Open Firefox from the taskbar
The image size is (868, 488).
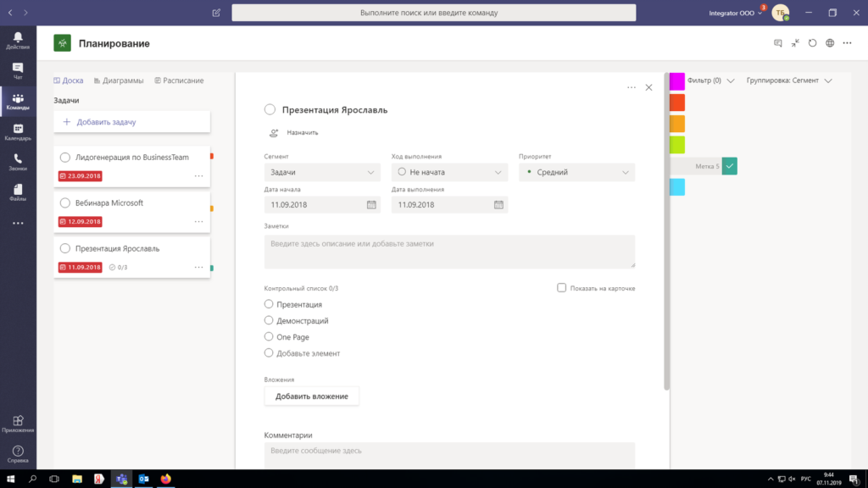[165, 479]
